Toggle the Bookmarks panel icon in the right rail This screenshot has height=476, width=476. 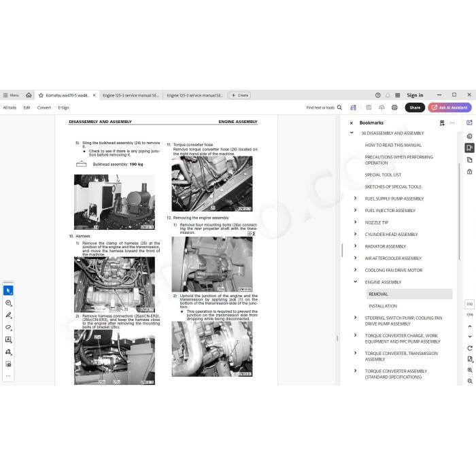click(469, 148)
